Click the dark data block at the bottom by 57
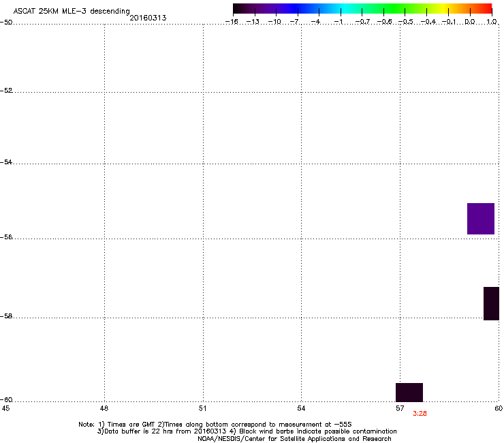Screen dimensions: 504x443 tap(409, 393)
